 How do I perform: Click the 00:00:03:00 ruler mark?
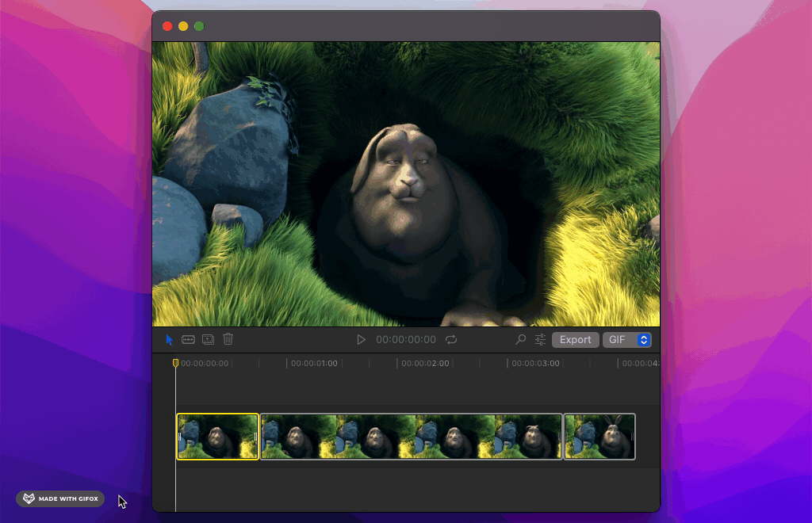click(535, 363)
